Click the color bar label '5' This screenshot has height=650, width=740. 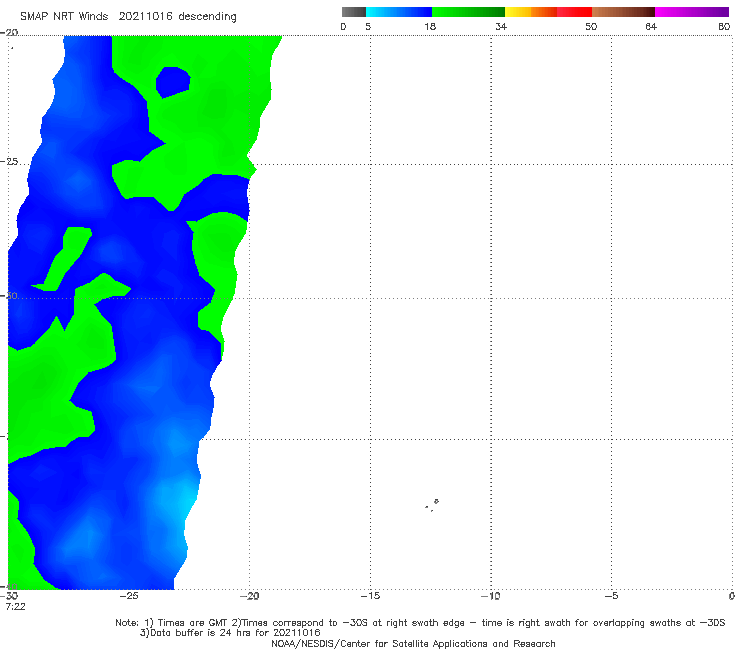click(x=368, y=27)
